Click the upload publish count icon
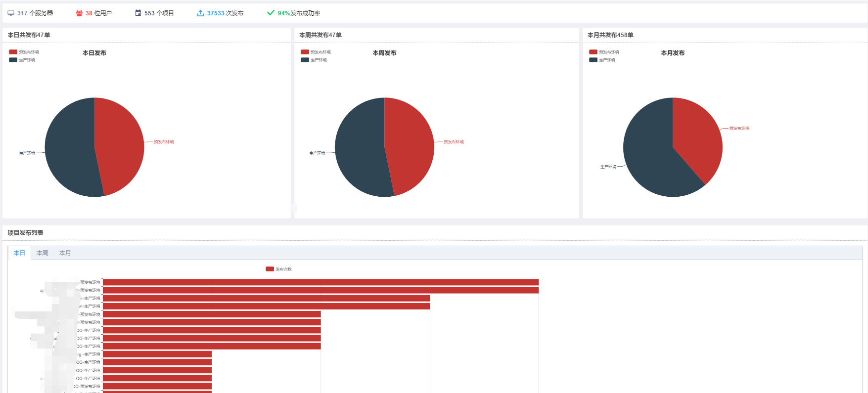 pos(200,13)
